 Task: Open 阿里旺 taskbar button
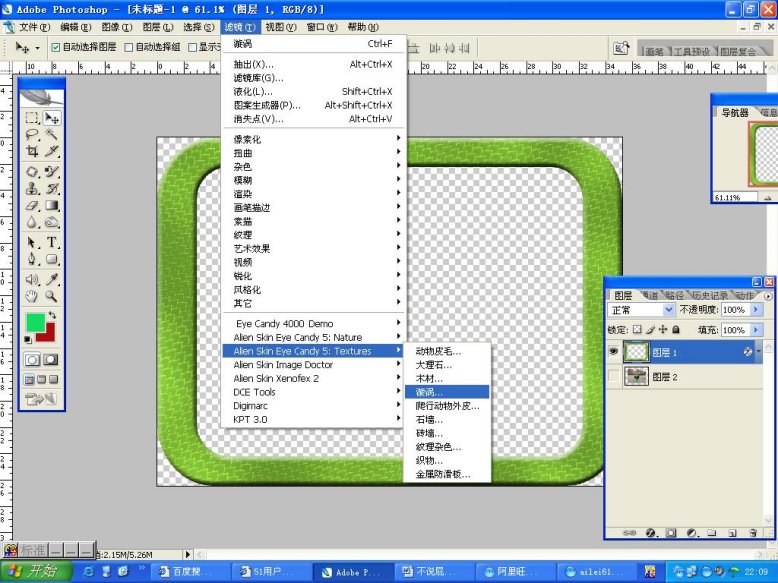point(514,572)
